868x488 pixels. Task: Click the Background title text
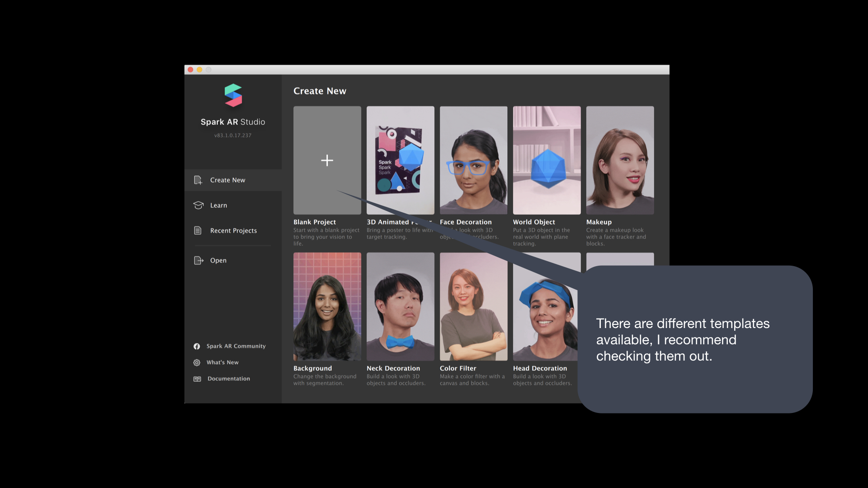pyautogui.click(x=312, y=368)
